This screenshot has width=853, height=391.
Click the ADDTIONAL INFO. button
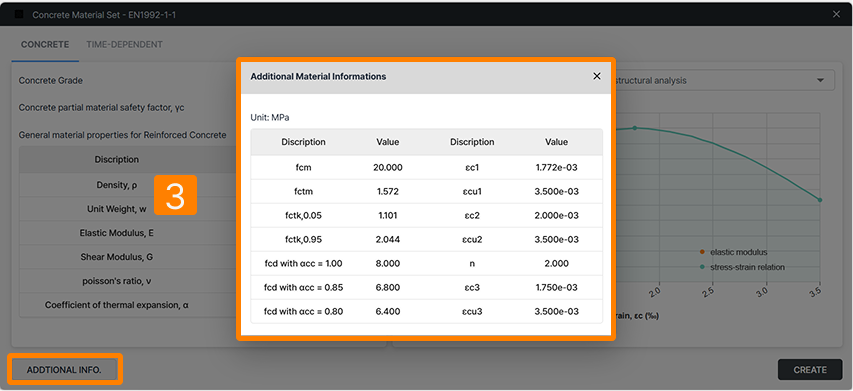64,370
